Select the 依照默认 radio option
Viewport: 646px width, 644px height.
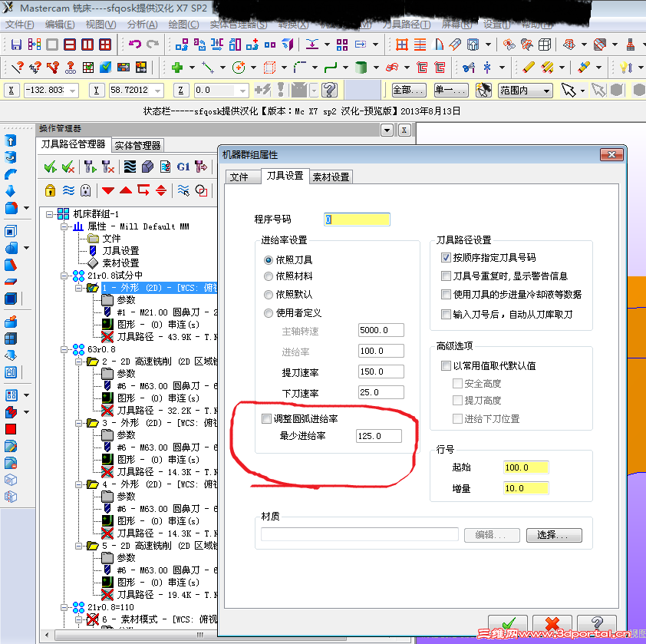coord(269,295)
